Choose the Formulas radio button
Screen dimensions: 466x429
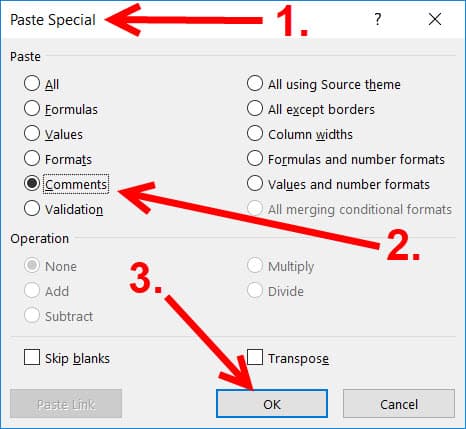click(32, 108)
